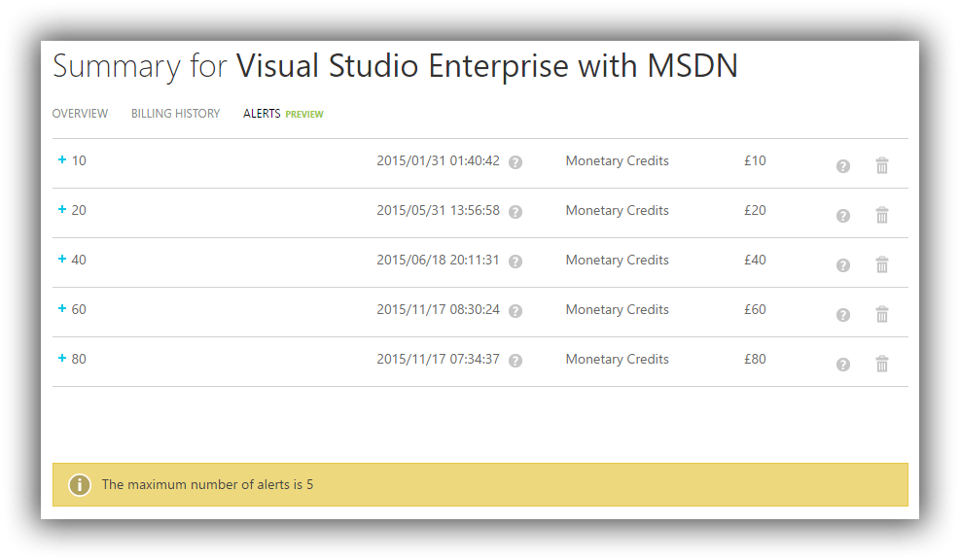Click help icon next to trash in £20 row
960x560 pixels.
pyautogui.click(x=843, y=216)
